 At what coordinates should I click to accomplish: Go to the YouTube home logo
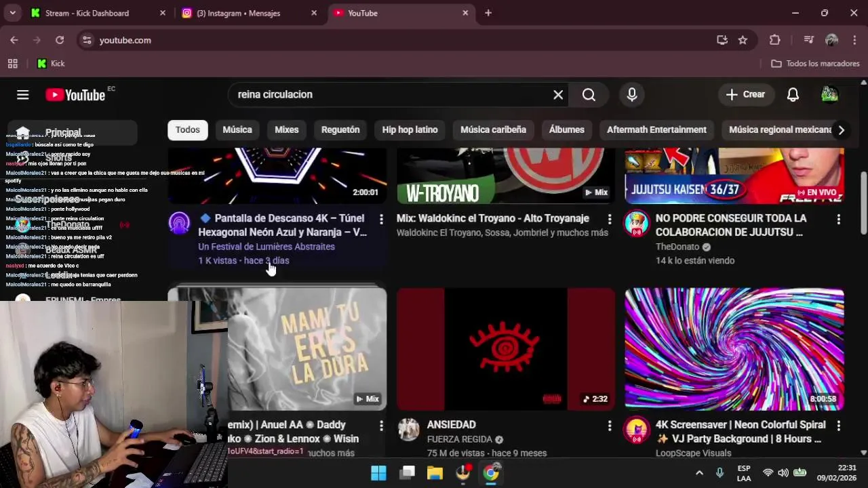click(x=75, y=95)
